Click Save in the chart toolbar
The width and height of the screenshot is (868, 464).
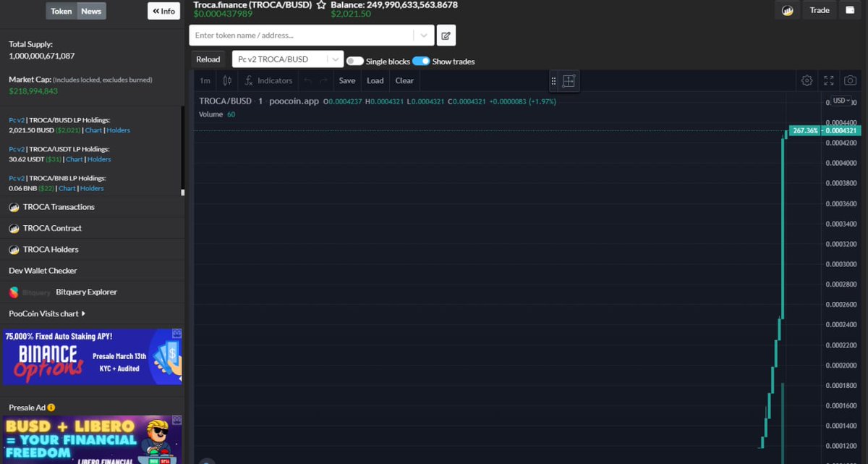pos(347,80)
